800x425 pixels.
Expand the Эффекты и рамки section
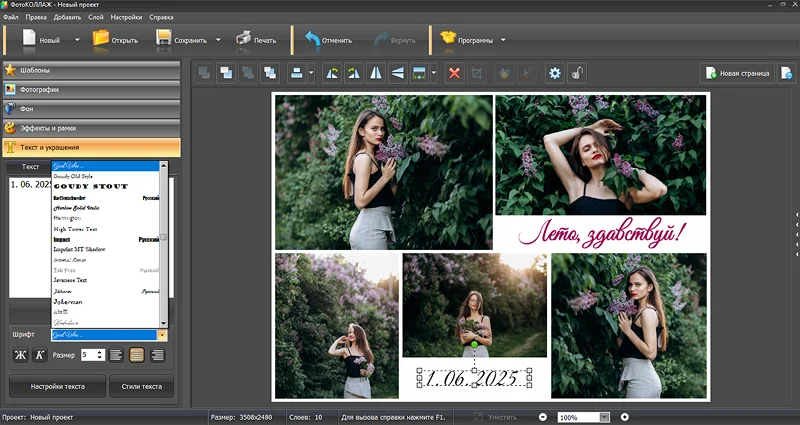coord(91,129)
